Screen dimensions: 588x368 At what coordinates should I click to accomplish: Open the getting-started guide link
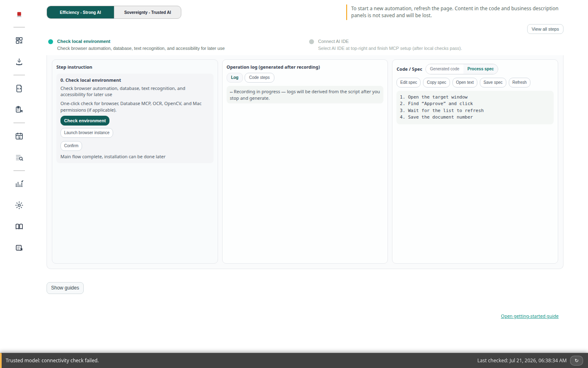click(x=530, y=316)
